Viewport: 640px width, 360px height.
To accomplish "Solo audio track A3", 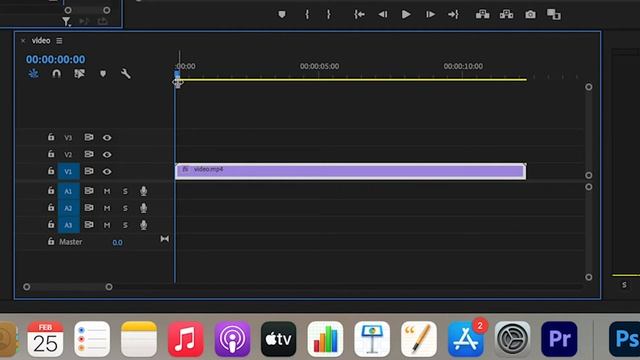I will (125, 225).
